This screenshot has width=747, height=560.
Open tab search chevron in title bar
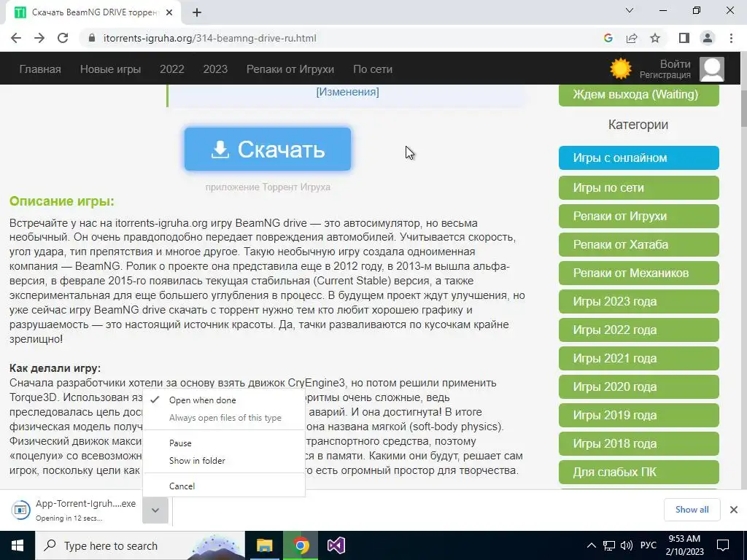[630, 10]
